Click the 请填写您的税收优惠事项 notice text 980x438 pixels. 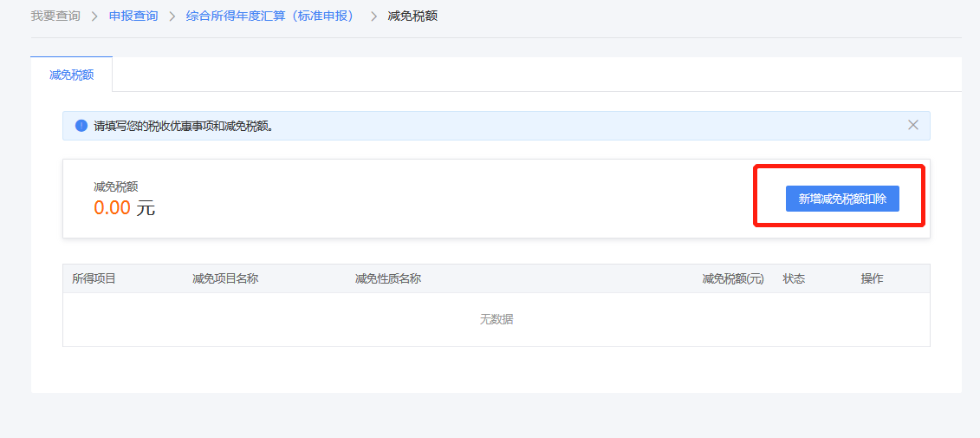click(184, 126)
